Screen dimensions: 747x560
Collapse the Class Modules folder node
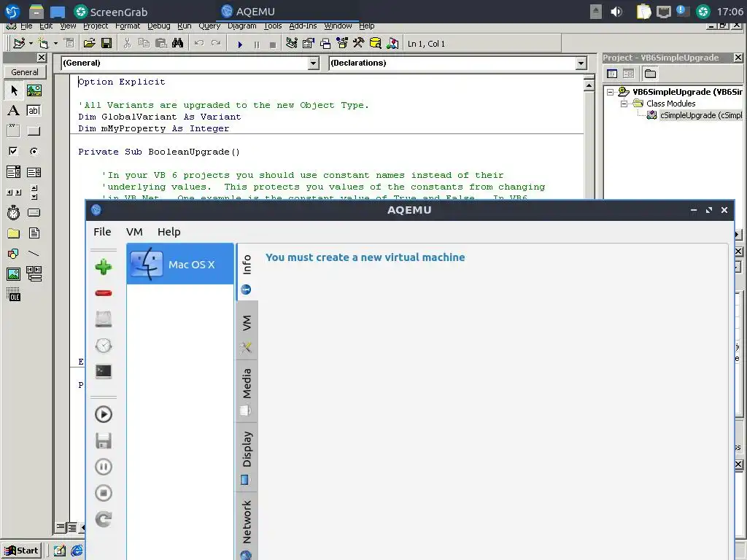624,104
